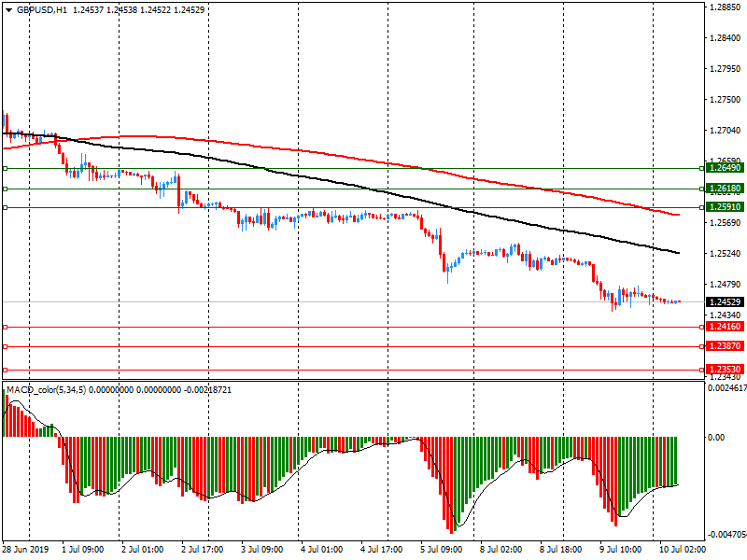Click the 8 Jul 02:00 time label
This screenshot has width=747, height=560.
[500, 549]
